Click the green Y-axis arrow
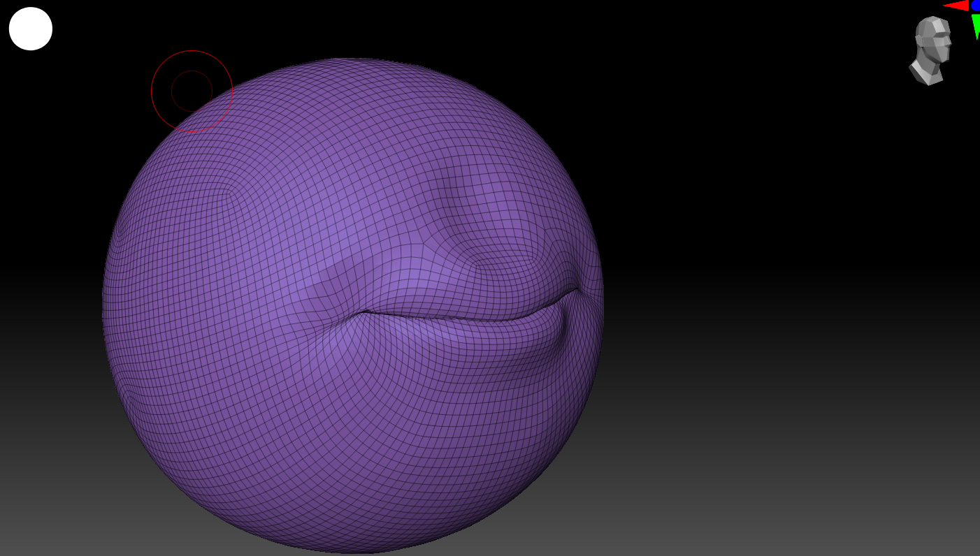The image size is (980, 556). point(976,26)
